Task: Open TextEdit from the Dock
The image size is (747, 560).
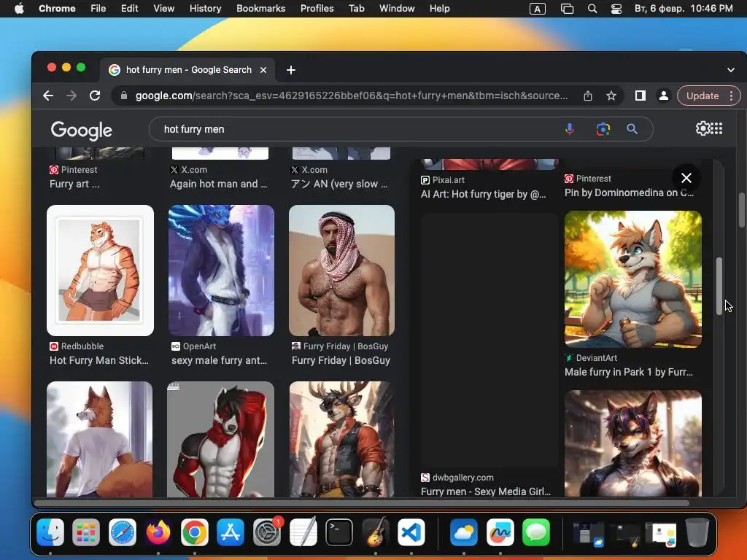Action: (303, 532)
